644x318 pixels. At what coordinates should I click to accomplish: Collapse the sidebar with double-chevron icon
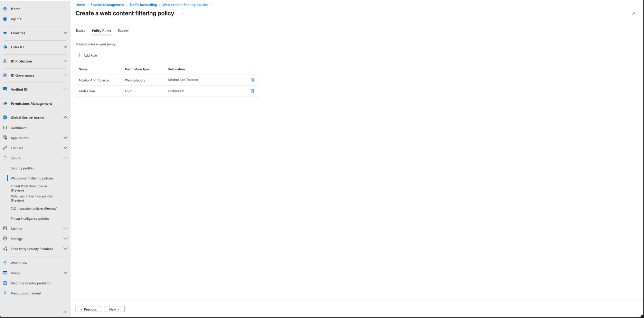(64, 312)
